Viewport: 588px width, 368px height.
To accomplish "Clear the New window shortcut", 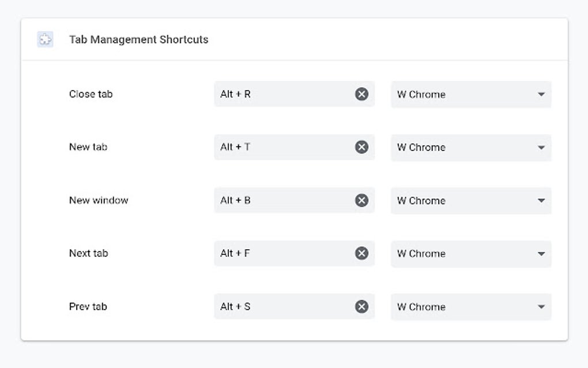I will (361, 200).
